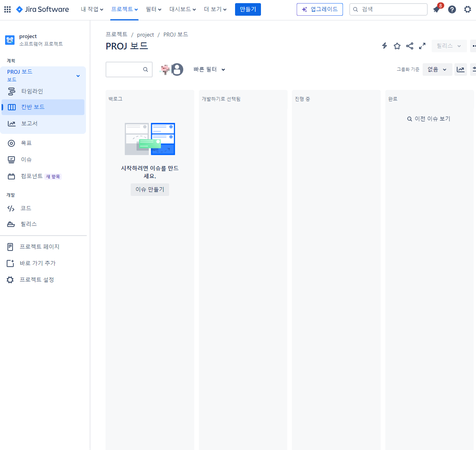Click the project breadcrumb link

(x=145, y=35)
